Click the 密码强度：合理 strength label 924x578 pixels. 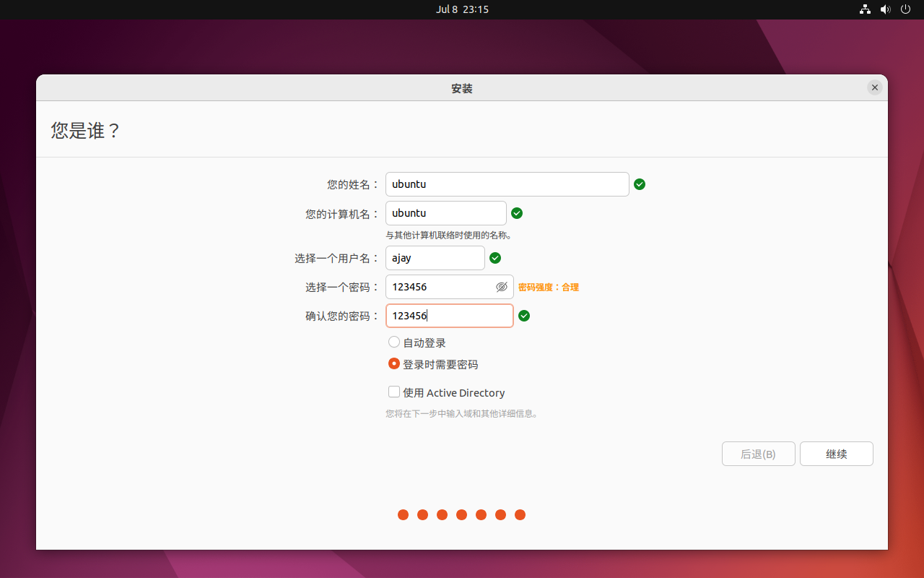click(x=549, y=288)
